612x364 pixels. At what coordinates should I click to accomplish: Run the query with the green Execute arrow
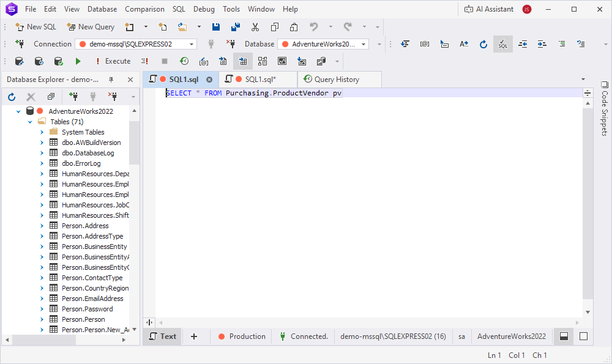[x=78, y=61]
